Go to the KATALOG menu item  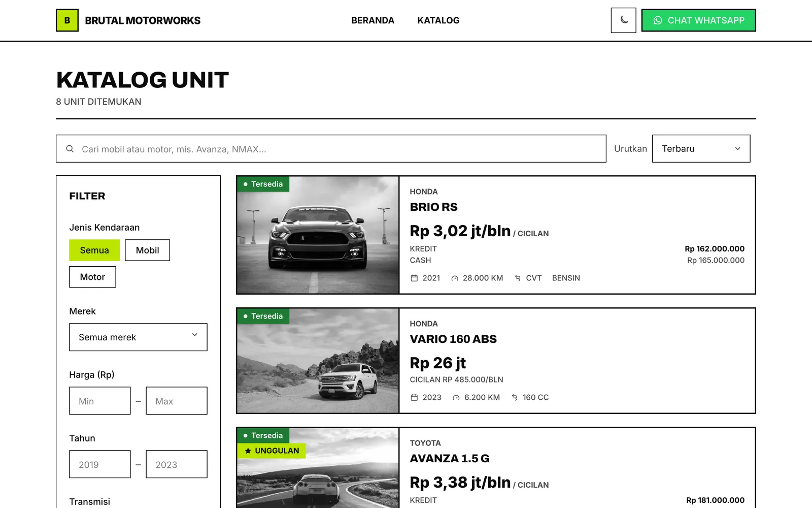pyautogui.click(x=438, y=20)
